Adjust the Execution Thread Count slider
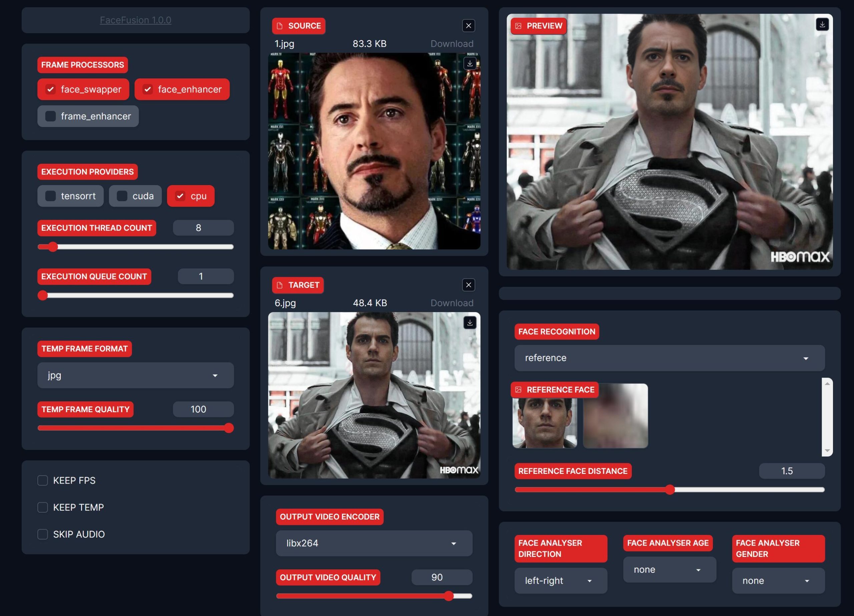The height and width of the screenshot is (616, 854). [135, 247]
